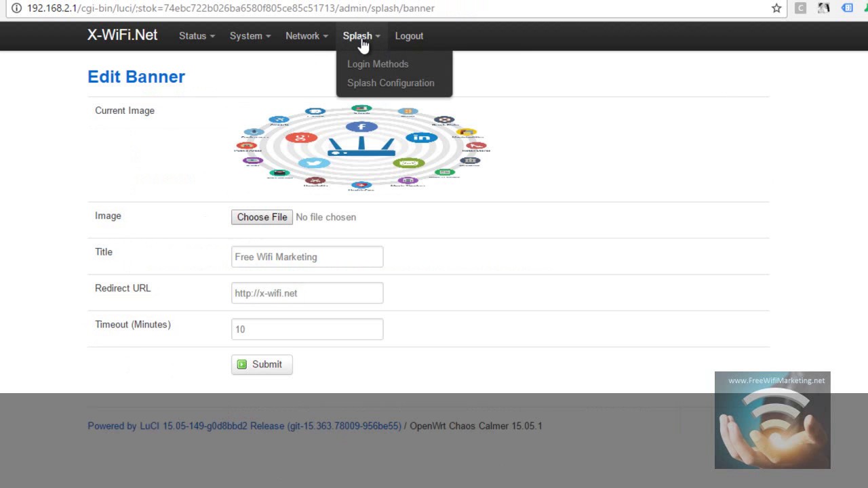Click the site info icon in address bar

pos(16,8)
